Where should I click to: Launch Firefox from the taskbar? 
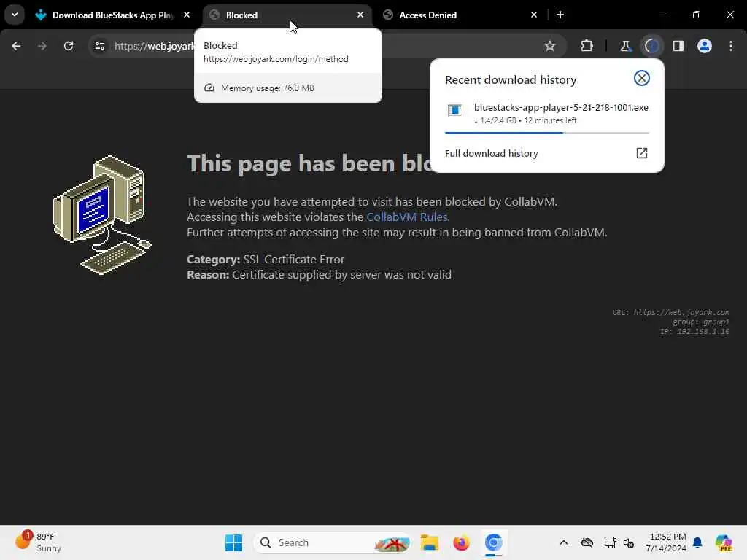(x=461, y=542)
